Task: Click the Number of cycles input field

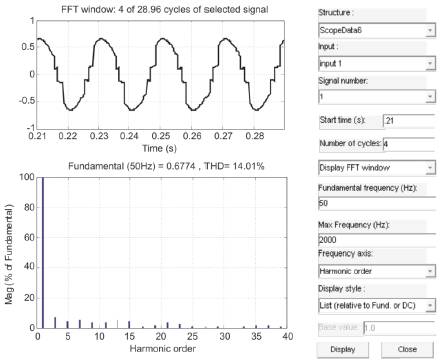Action: click(409, 144)
